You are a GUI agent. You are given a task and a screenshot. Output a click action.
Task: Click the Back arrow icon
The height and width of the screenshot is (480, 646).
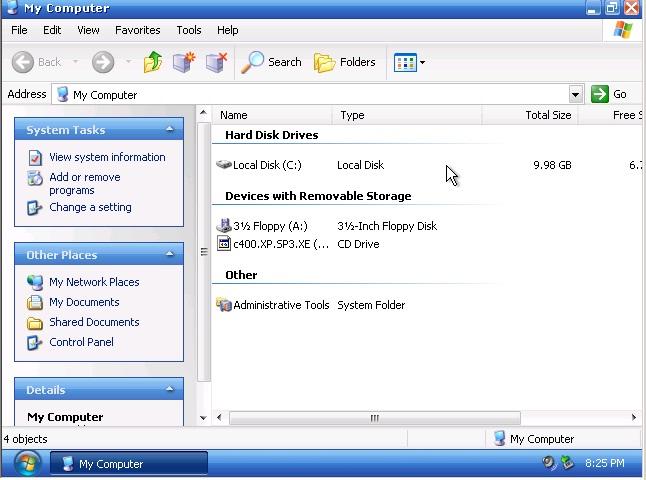(22, 62)
